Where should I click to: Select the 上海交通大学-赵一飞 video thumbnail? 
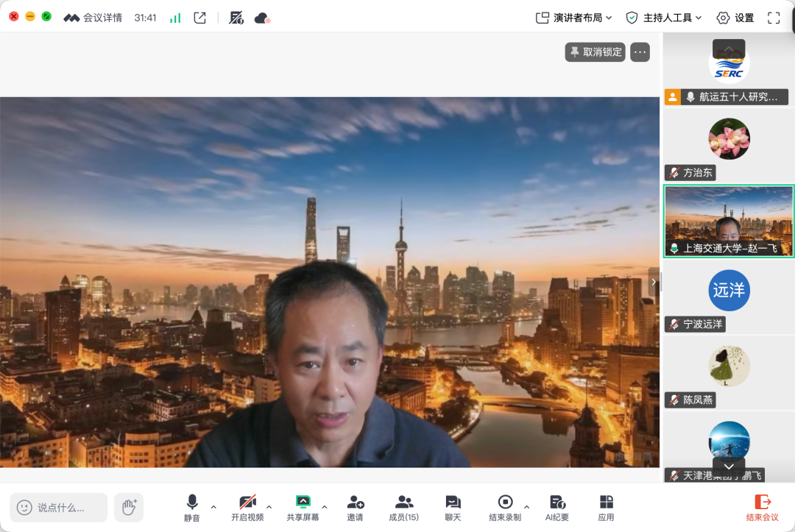point(729,221)
